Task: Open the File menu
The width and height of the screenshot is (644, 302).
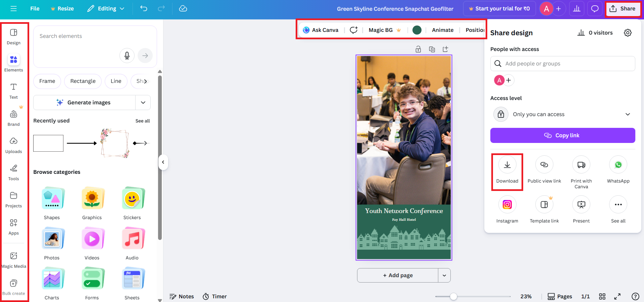Action: pyautogui.click(x=35, y=8)
